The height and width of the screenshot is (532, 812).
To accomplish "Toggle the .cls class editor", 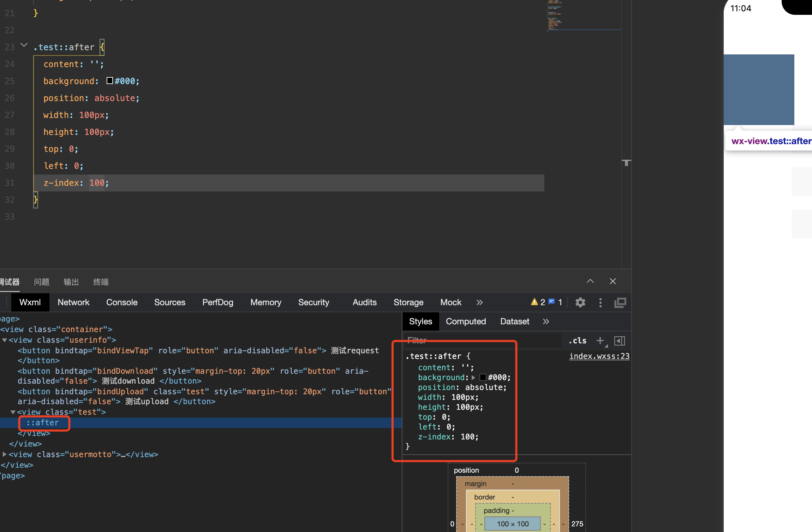I will point(578,341).
